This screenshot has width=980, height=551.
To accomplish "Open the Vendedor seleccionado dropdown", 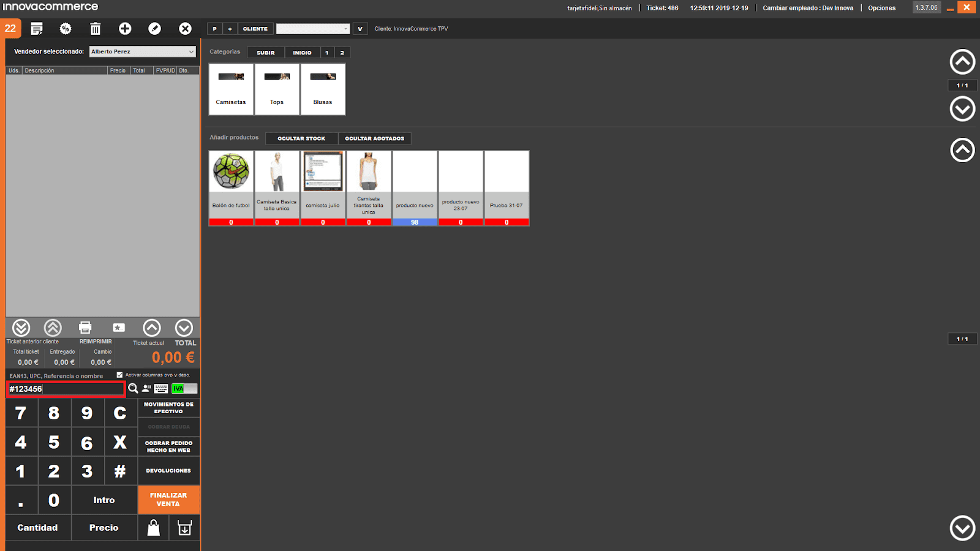I will point(142,52).
